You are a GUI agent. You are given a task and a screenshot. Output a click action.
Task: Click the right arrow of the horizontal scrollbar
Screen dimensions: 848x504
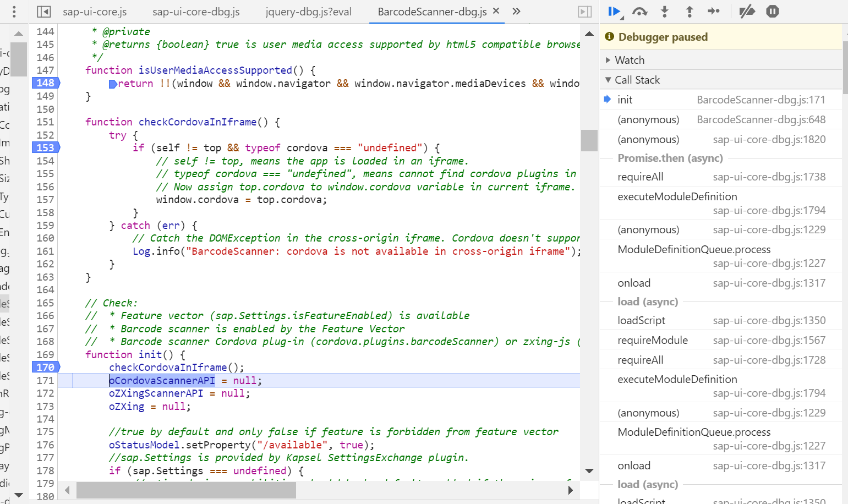coord(570,490)
